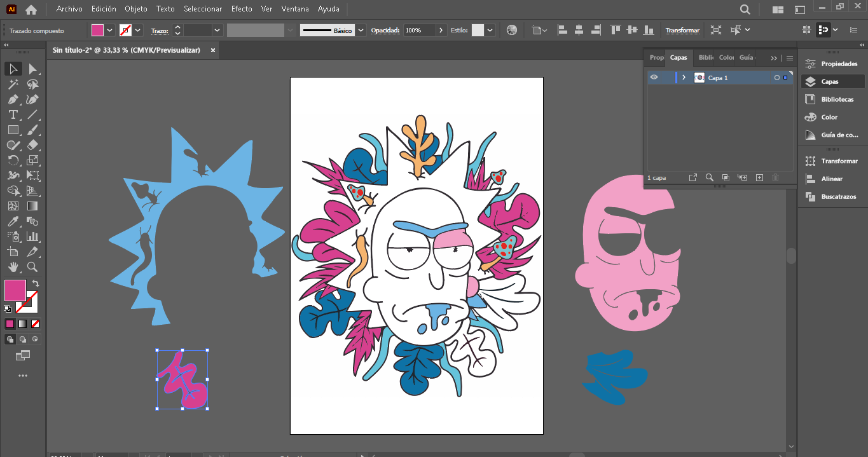This screenshot has height=457, width=868.
Task: Click horizontal align left icon
Action: [562, 30]
